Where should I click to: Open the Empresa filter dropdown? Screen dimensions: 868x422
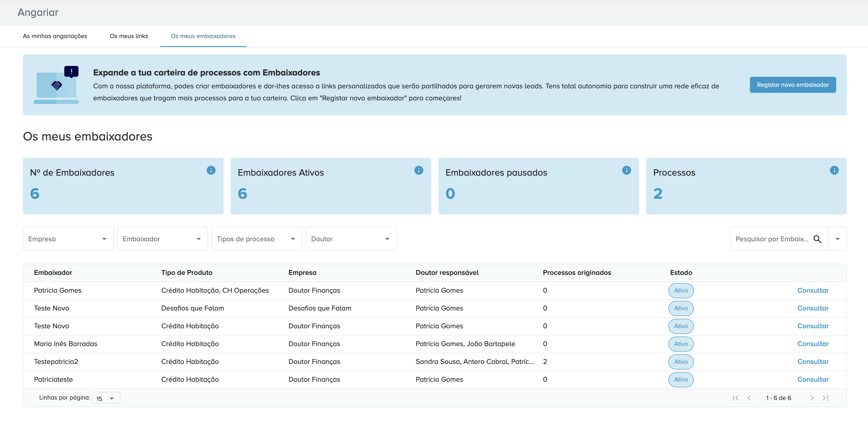[x=68, y=239]
